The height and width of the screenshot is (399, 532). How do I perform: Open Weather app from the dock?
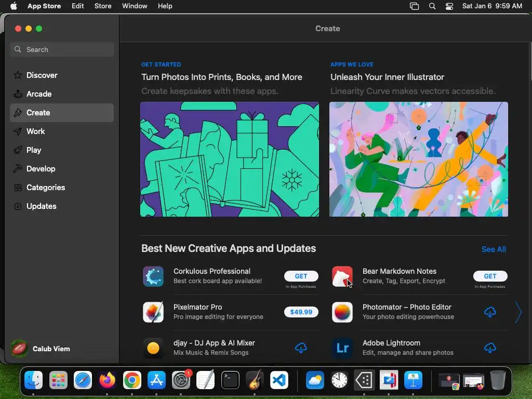315,380
